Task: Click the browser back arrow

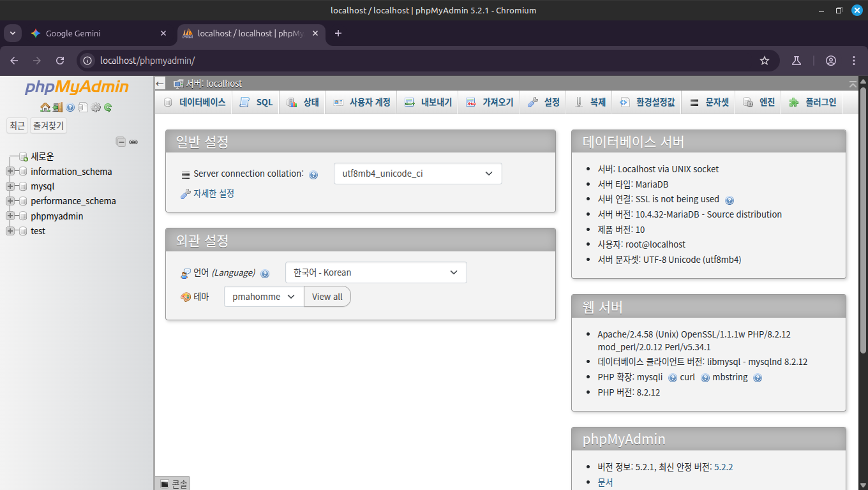Action: (x=14, y=61)
